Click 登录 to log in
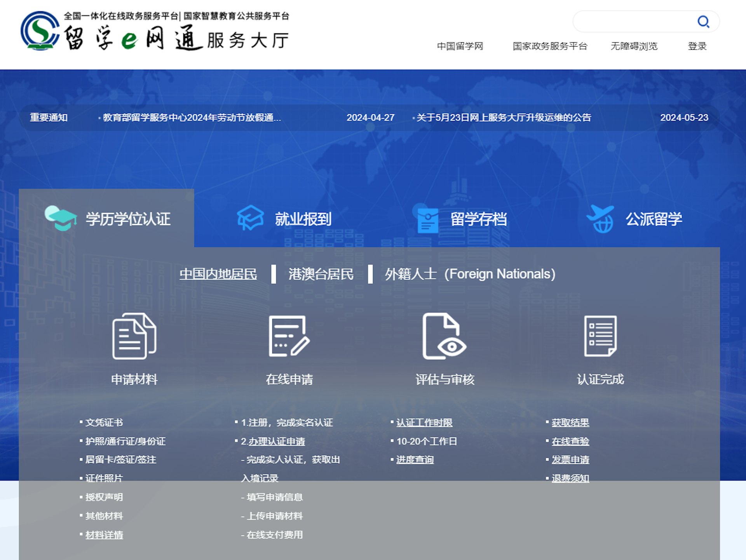 point(697,46)
